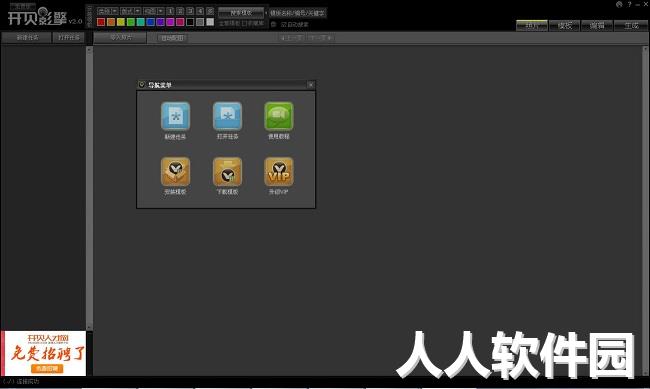Open the blue Open Task (打开任务) icon
The image size is (650, 389).
point(227,116)
